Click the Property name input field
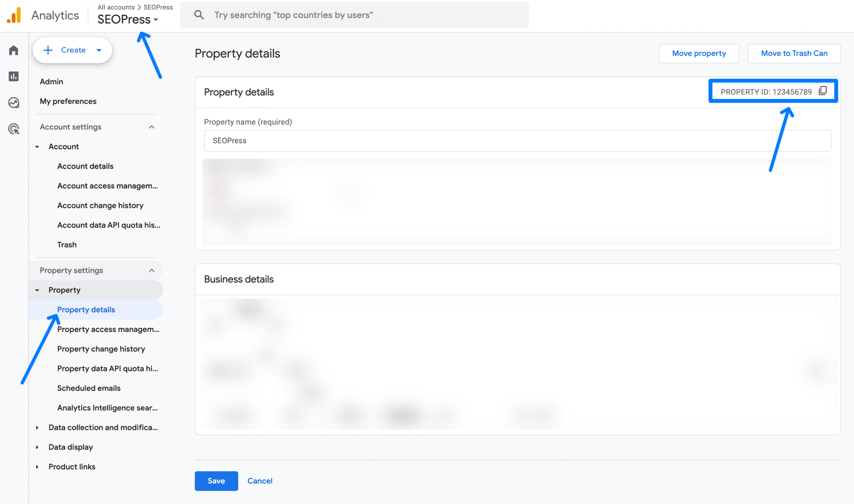854x504 pixels. coord(518,141)
